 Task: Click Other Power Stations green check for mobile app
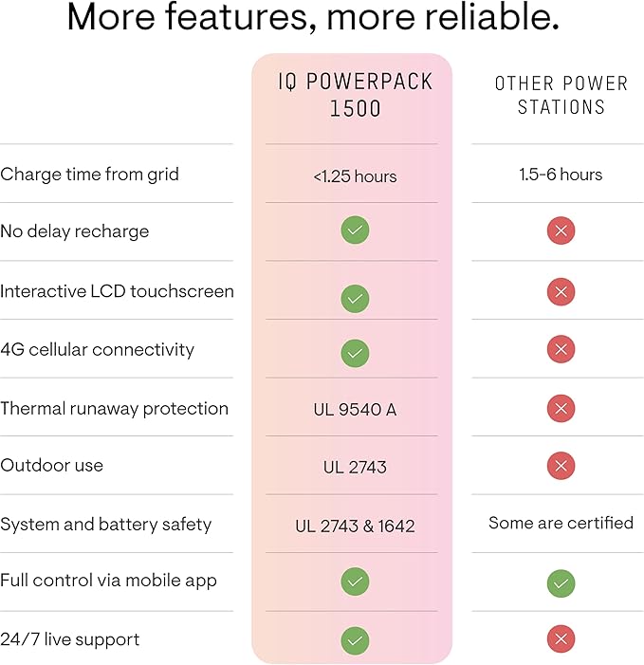(561, 582)
